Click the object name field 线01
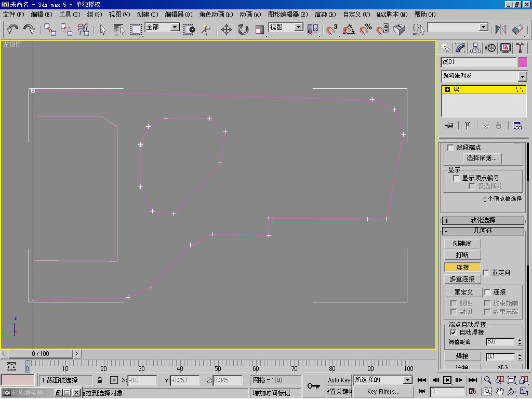Viewport: 532px width, 399px height. (x=478, y=62)
